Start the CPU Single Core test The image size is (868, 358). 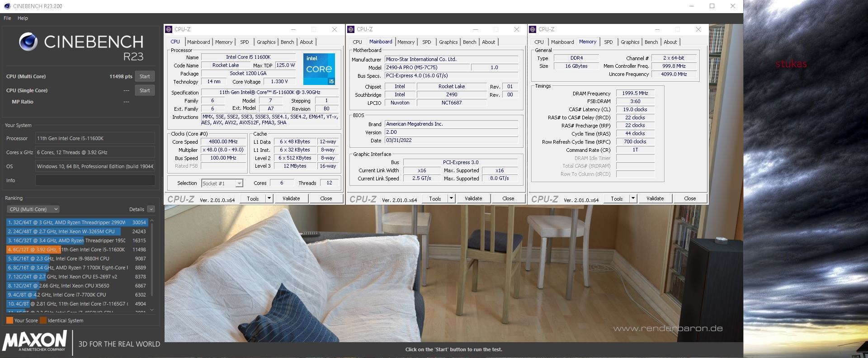[x=145, y=90]
